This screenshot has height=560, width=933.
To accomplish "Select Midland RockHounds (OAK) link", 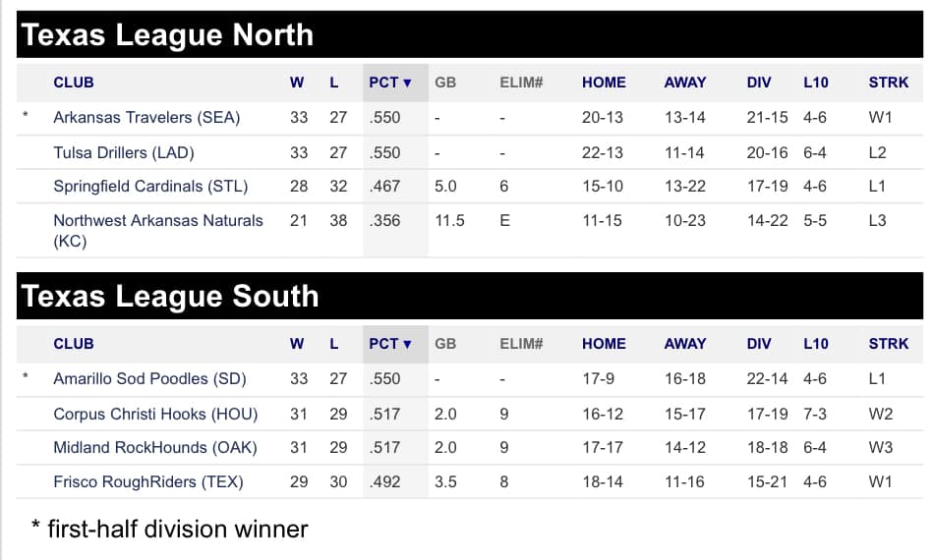I will coord(155,448).
